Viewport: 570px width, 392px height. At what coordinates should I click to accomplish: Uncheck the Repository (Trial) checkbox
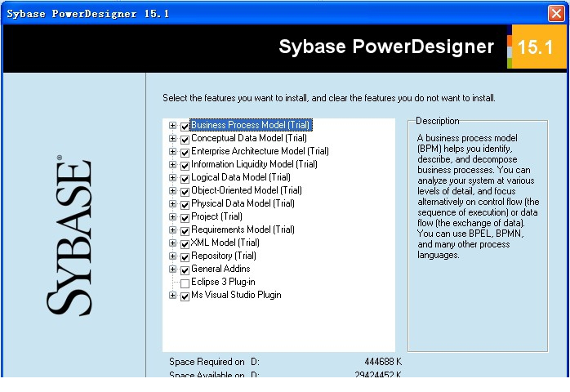point(185,257)
